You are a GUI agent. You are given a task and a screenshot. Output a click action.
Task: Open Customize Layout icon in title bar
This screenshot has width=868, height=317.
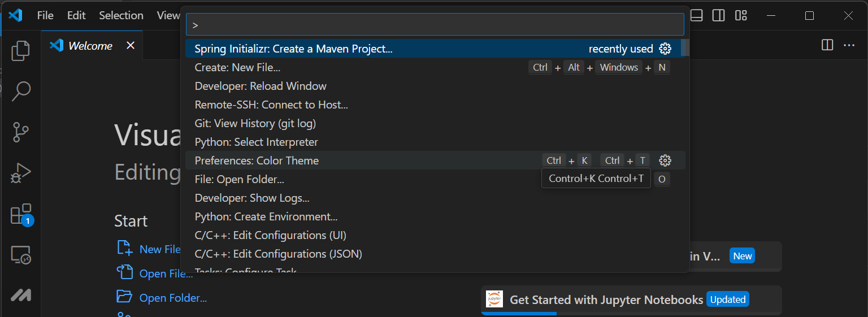(x=741, y=15)
